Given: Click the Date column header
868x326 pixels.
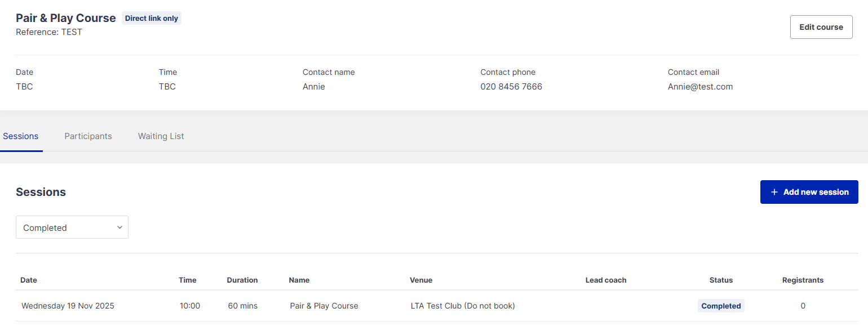Looking at the screenshot, I should [29, 280].
